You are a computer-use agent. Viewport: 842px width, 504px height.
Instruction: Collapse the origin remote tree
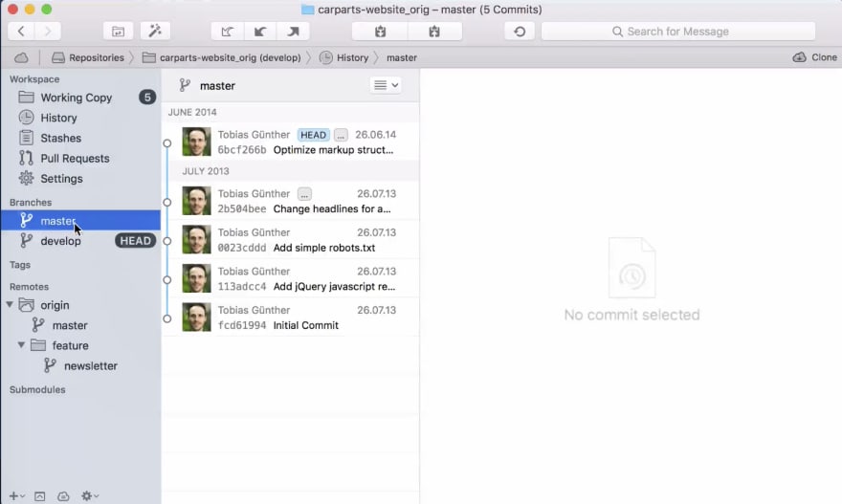coord(10,305)
